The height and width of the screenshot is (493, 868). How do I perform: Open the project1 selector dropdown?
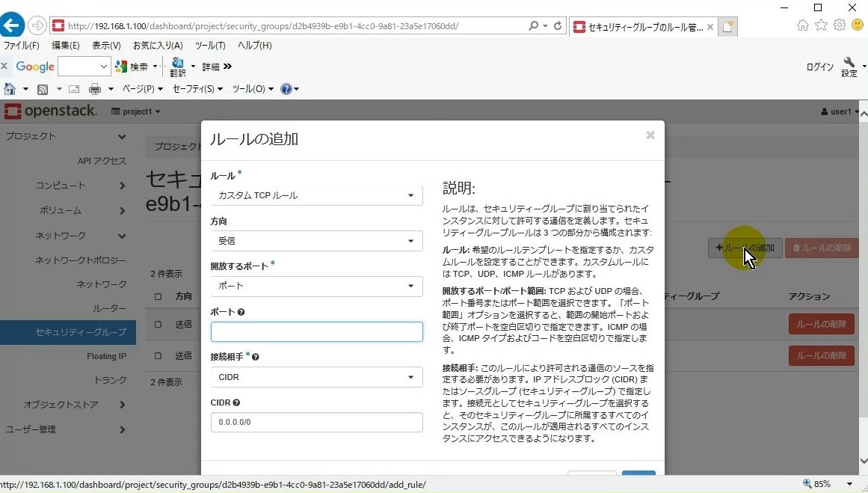coord(135,111)
